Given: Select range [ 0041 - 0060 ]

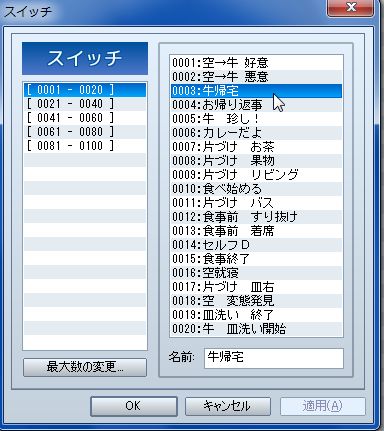Looking at the screenshot, I should [85, 118].
